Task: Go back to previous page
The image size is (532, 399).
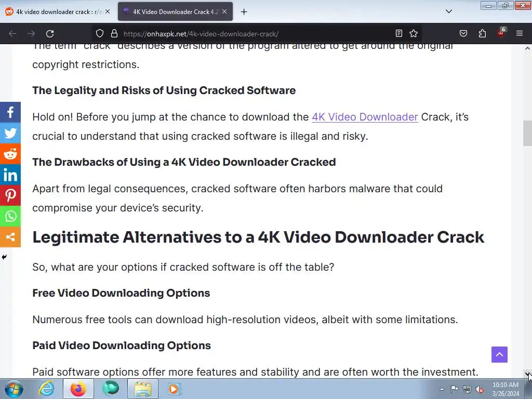Action: point(12,34)
